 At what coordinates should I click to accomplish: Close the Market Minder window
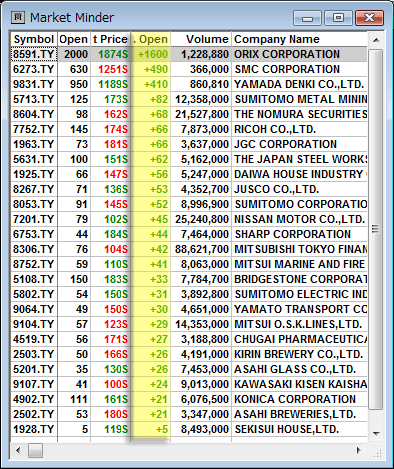[x=369, y=18]
